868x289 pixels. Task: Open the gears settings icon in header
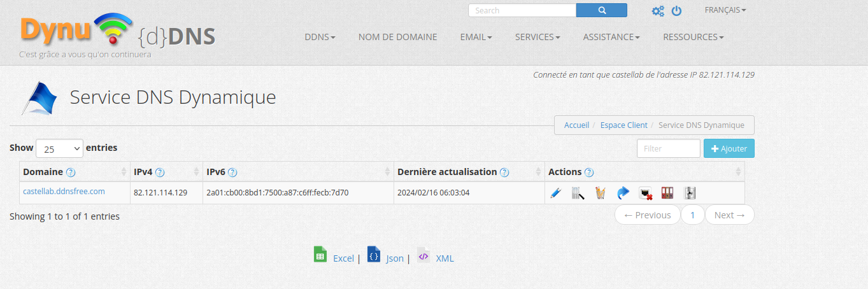click(658, 11)
